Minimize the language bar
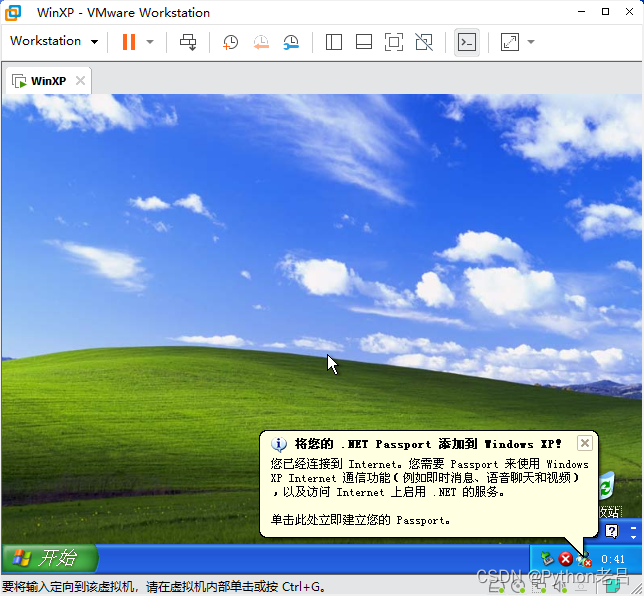This screenshot has height=596, width=644. [x=633, y=527]
